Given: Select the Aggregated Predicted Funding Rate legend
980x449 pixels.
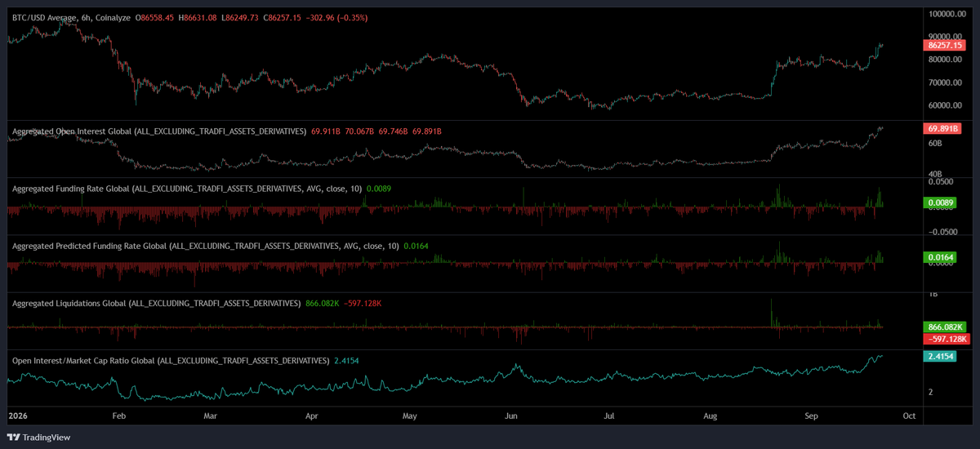Looking at the screenshot, I should 206,246.
